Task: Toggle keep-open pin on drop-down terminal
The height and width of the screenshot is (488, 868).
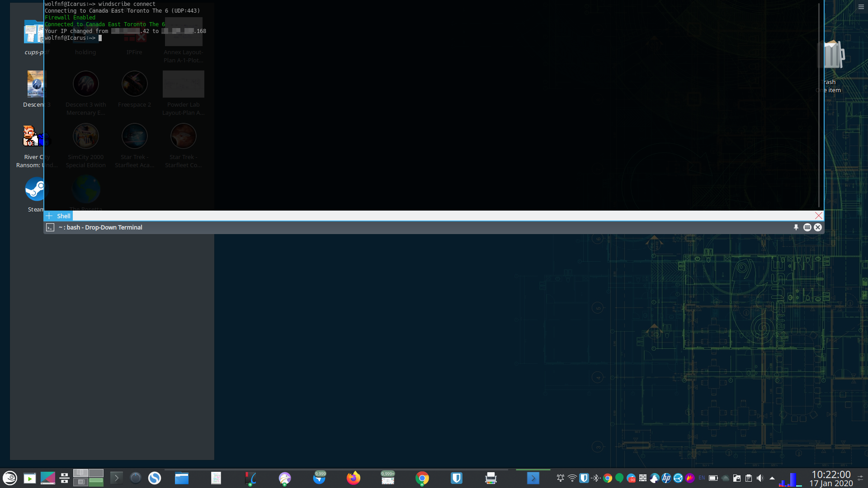Action: [x=796, y=227]
